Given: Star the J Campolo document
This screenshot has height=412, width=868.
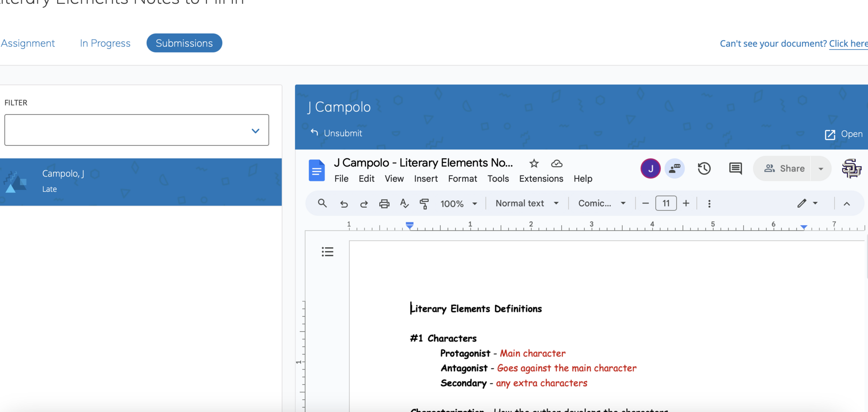Looking at the screenshot, I should (534, 163).
